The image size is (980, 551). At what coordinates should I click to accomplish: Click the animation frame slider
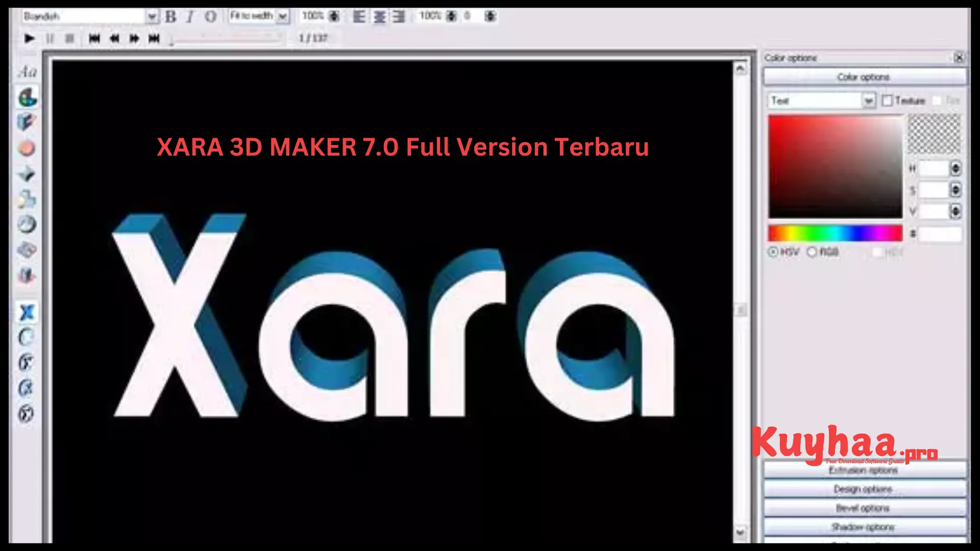tap(226, 39)
